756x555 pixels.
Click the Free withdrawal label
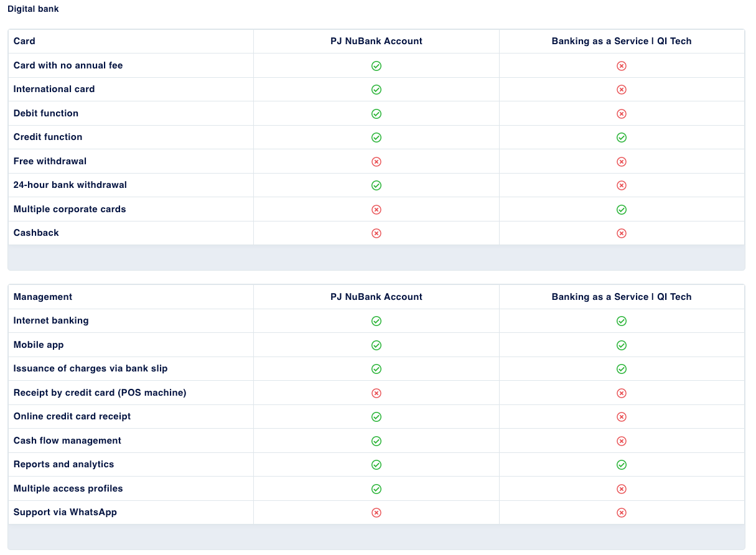50,161
